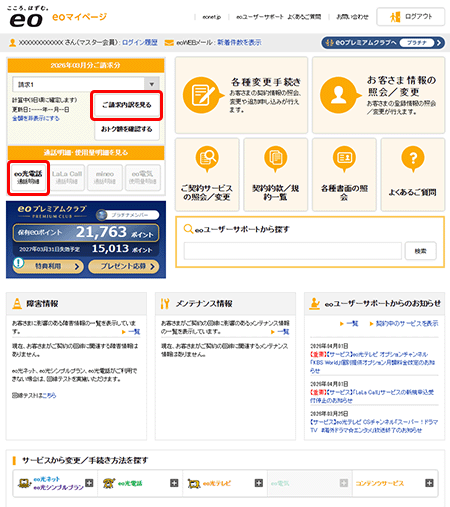Click 契約中のサービスを表示 link
Screen dimensions: 450x507
(x=407, y=324)
